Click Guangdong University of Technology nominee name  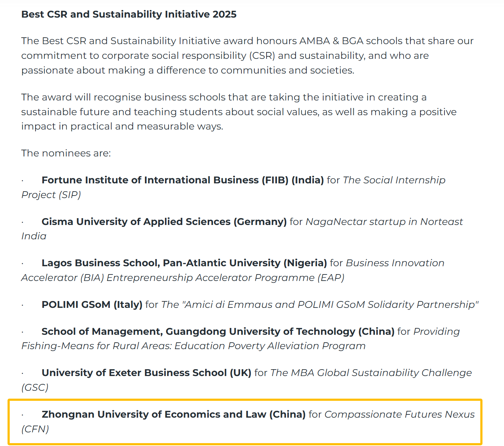[x=218, y=332]
